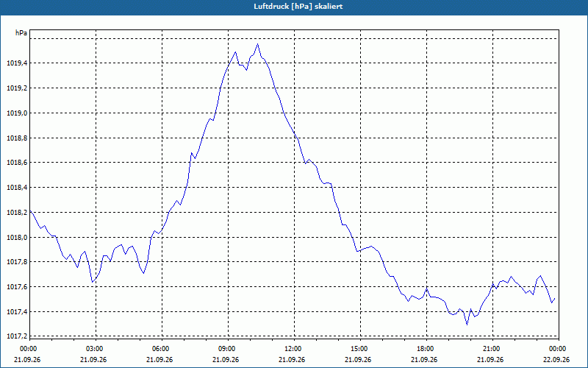Select the 1018,8 y-axis value
This screenshot has height=368, width=588.
coord(17,138)
